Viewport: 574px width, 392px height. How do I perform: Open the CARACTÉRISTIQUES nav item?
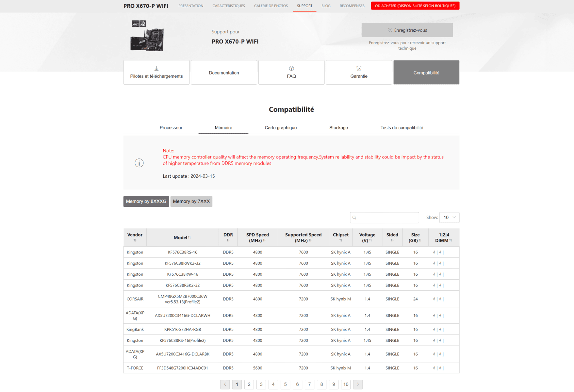[229, 6]
